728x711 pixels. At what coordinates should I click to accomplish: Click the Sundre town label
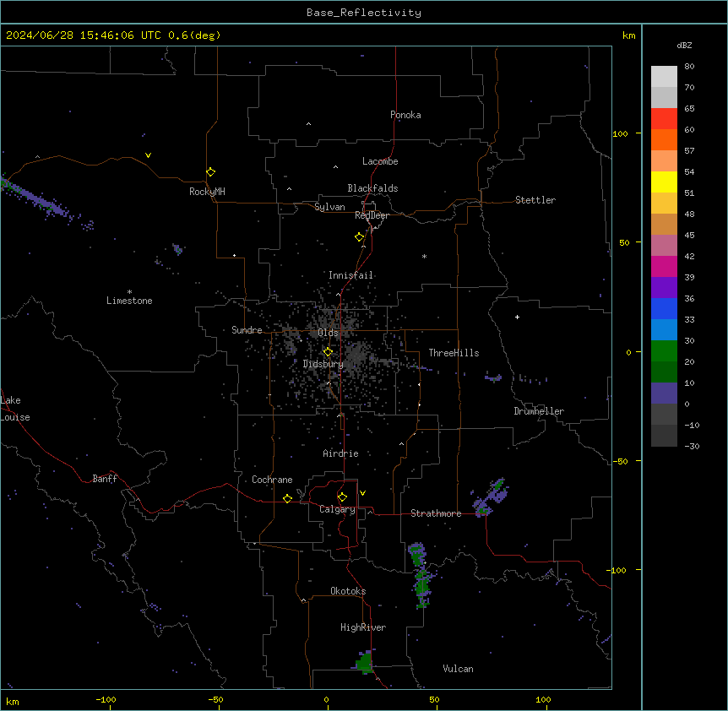pyautogui.click(x=247, y=330)
